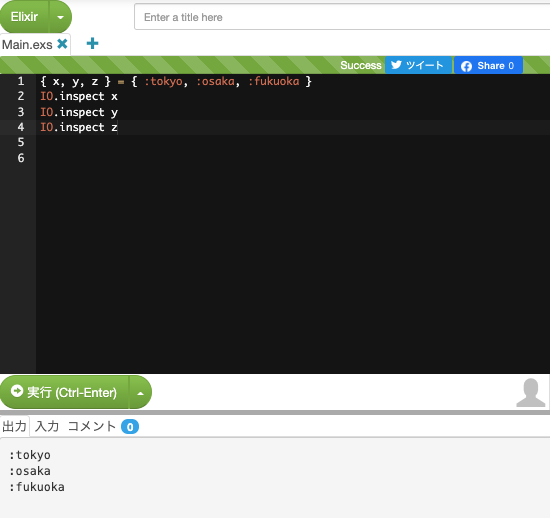Viewport: 550px width, 518px height.
Task: Click the arrow icon in run button
Action: 16,391
